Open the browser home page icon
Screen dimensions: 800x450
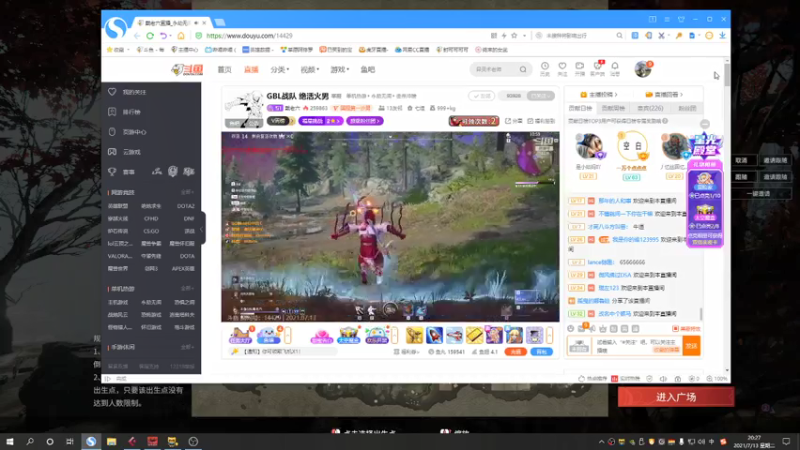point(181,36)
